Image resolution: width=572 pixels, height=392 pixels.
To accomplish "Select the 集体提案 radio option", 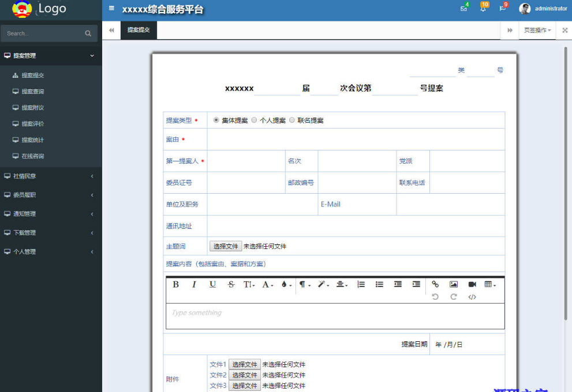I will pos(216,120).
